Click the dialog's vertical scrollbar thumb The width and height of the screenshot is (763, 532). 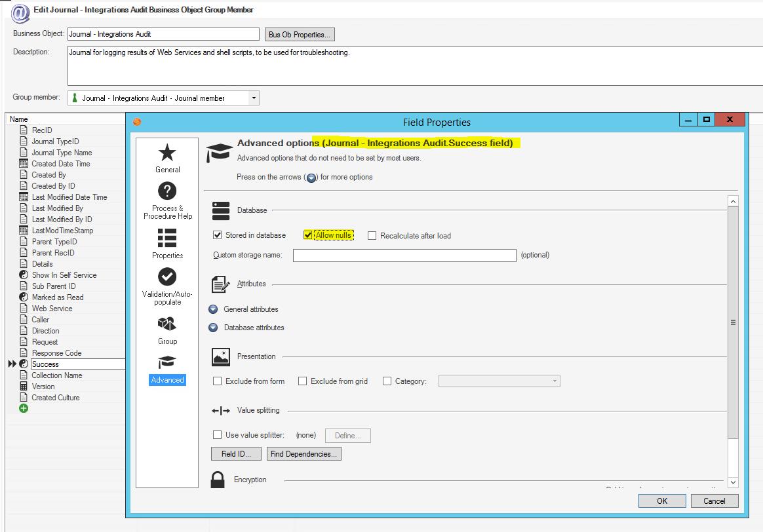[733, 322]
